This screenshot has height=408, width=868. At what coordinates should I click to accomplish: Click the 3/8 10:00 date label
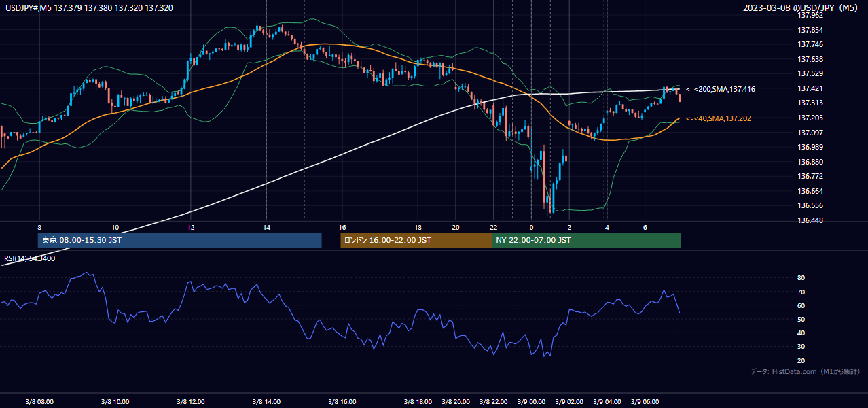pos(115,401)
